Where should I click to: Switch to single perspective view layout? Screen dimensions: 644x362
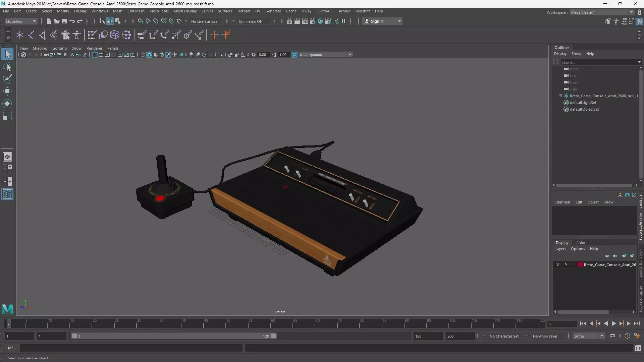[7, 157]
